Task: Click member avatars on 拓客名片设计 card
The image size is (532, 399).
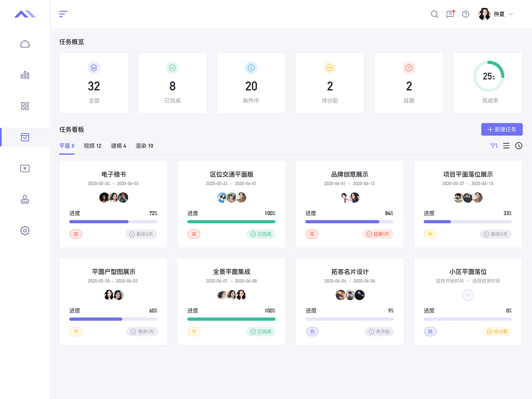Action: click(x=350, y=295)
